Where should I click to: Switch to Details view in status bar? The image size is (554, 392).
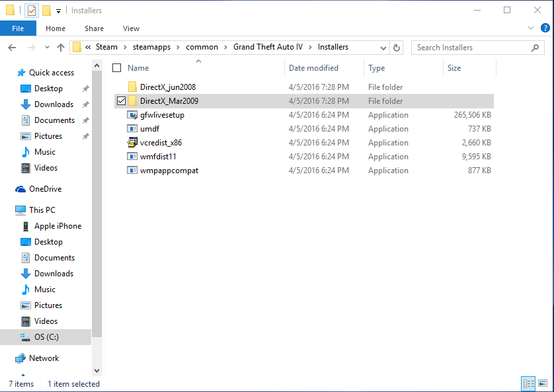coord(529,383)
